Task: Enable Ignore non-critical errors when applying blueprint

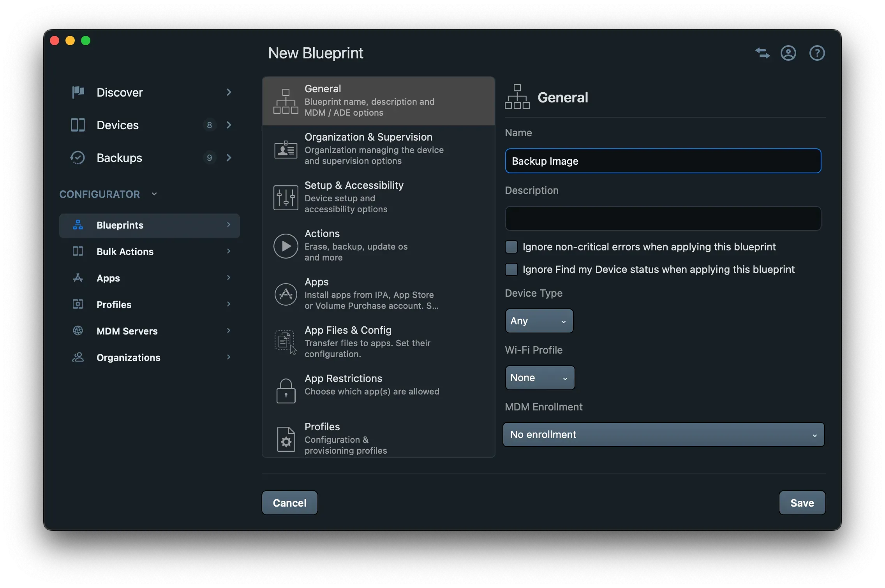Action: (511, 246)
